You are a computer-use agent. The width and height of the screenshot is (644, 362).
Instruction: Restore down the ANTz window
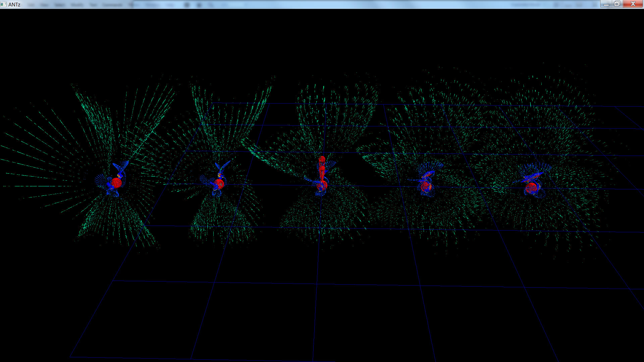tap(617, 4)
